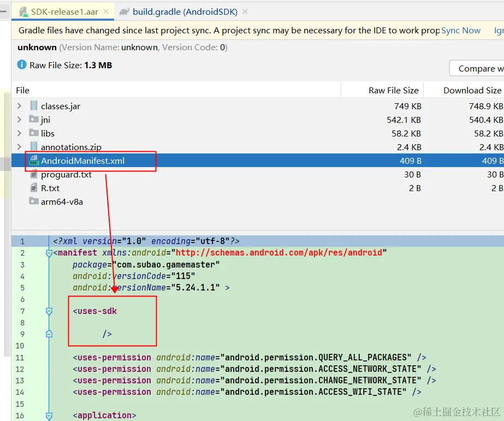Collapse the manifest tag fold marker
The image size is (504, 421).
click(x=49, y=253)
